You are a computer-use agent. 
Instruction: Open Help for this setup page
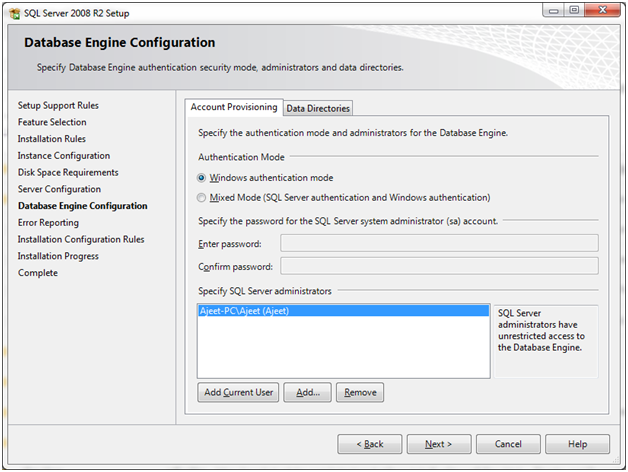point(578,444)
